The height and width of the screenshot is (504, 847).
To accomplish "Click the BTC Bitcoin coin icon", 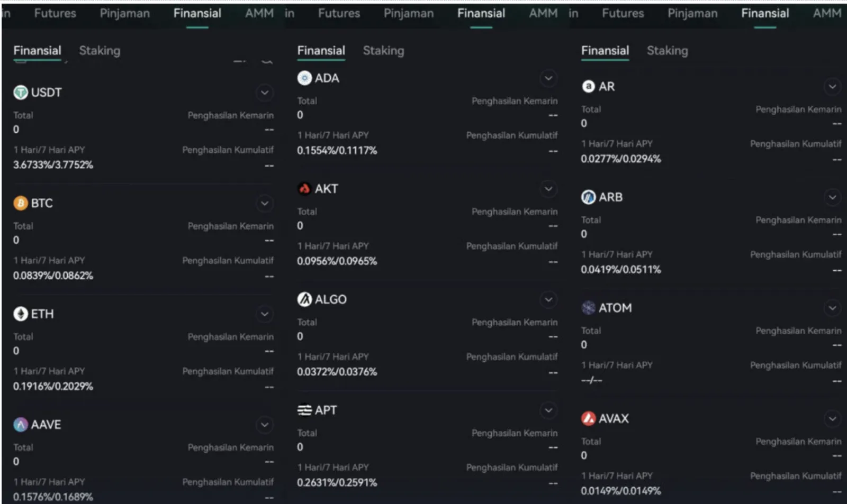I will [20, 203].
